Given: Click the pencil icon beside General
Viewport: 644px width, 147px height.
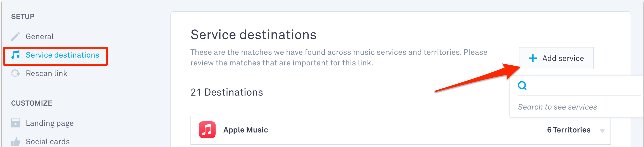Looking at the screenshot, I should click(16, 36).
